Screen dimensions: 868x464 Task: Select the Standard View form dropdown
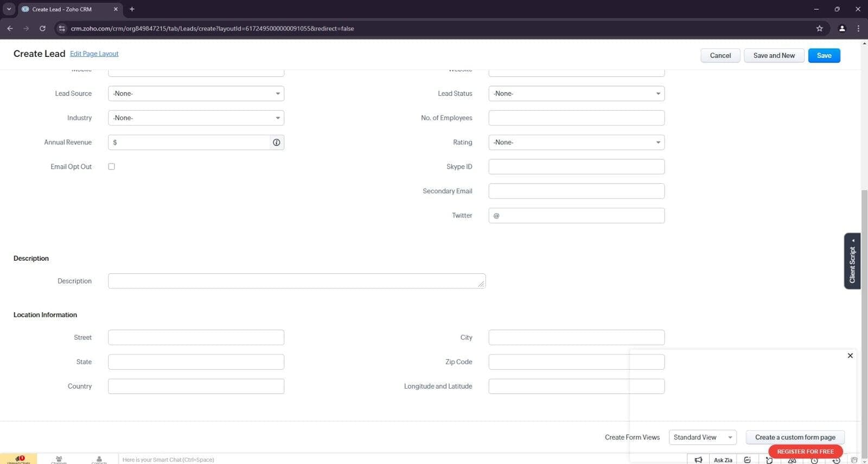click(703, 437)
